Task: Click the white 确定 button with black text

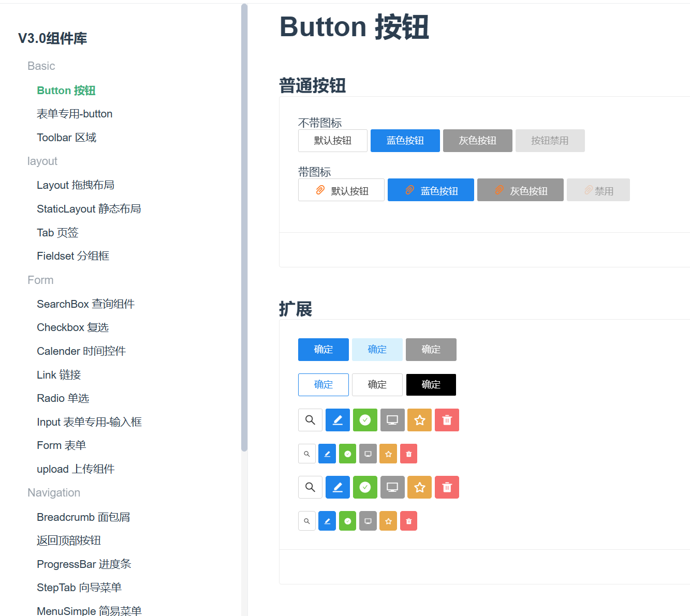Action: click(x=377, y=385)
